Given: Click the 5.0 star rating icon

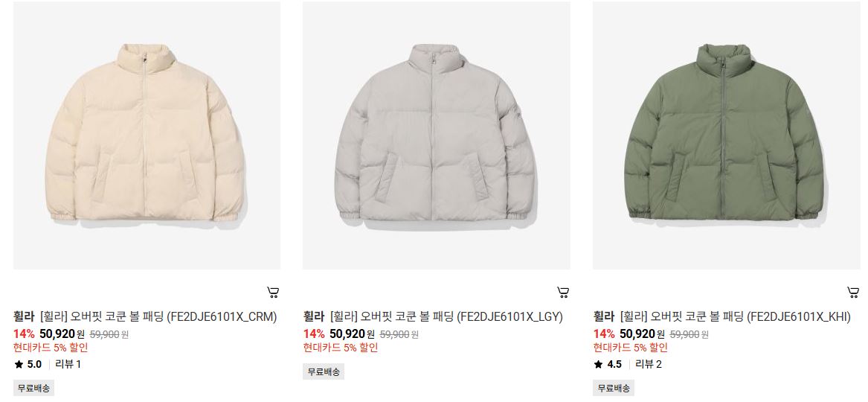Looking at the screenshot, I should tap(19, 364).
